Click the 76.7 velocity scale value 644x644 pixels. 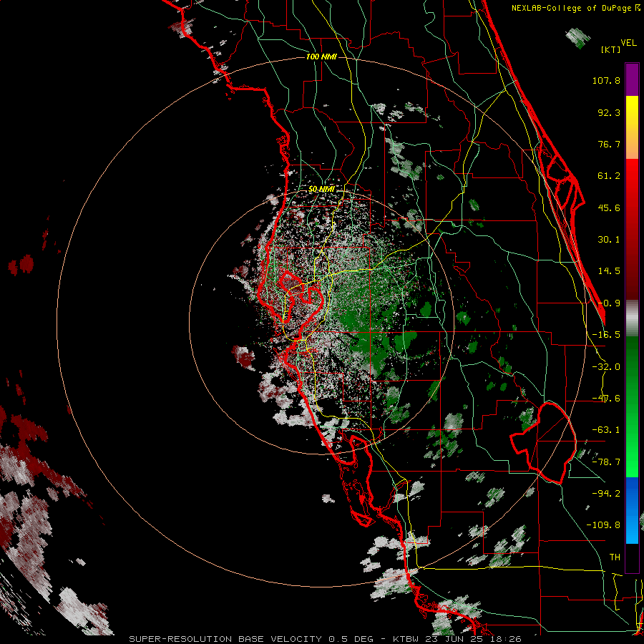(x=609, y=144)
